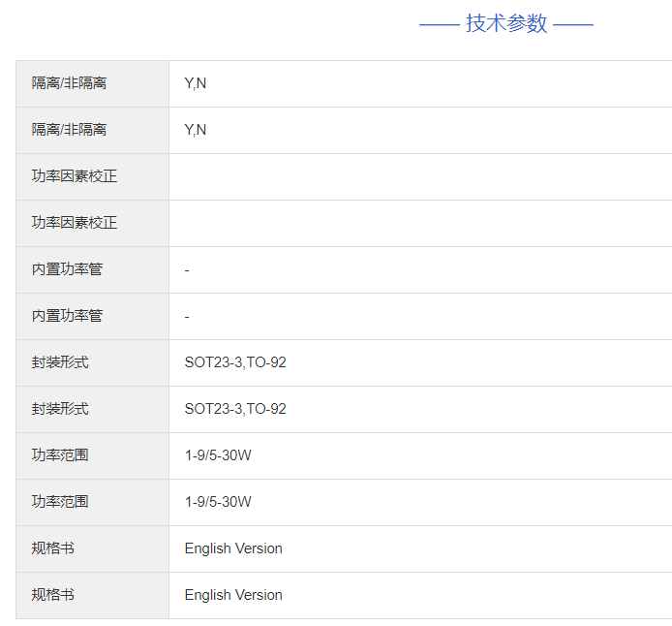The height and width of the screenshot is (626, 672).
Task: Select the first "功率因素校正" label cell
Action: [x=75, y=176]
